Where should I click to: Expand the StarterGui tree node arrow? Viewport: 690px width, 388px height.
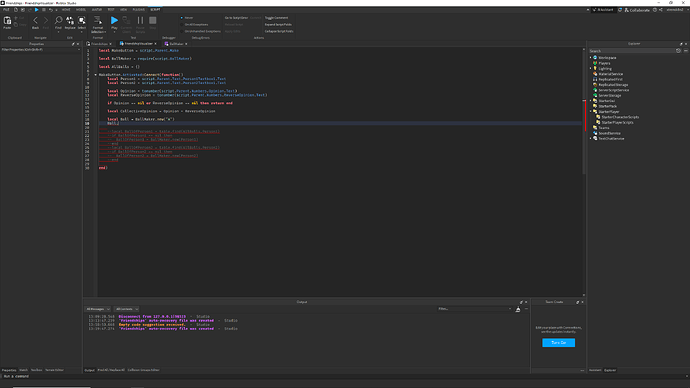[591, 101]
